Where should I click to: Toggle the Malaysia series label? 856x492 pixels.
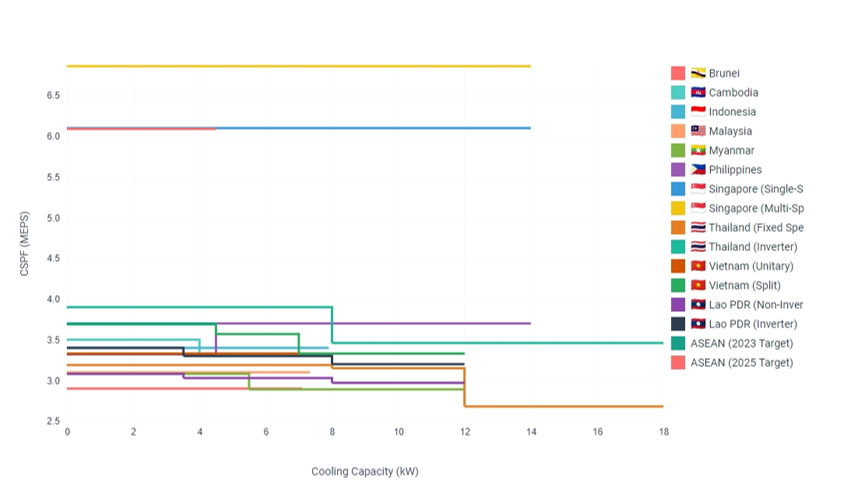click(730, 131)
